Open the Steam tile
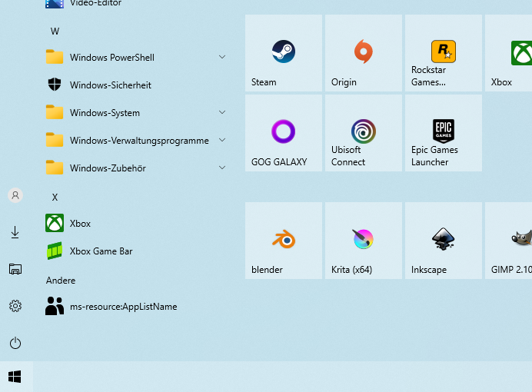This screenshot has height=392, width=532. (x=284, y=53)
